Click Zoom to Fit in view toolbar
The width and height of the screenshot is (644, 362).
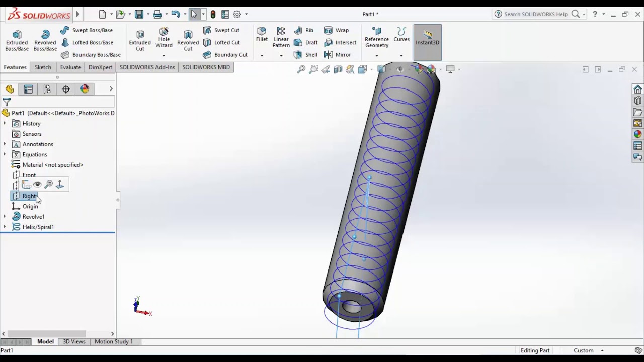pos(301,69)
